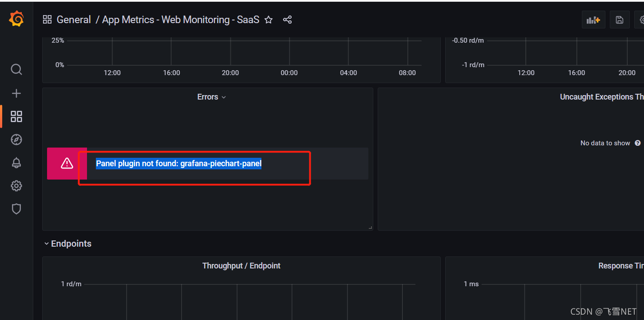Open the Explore compass icon
The image size is (644, 320).
tap(16, 140)
